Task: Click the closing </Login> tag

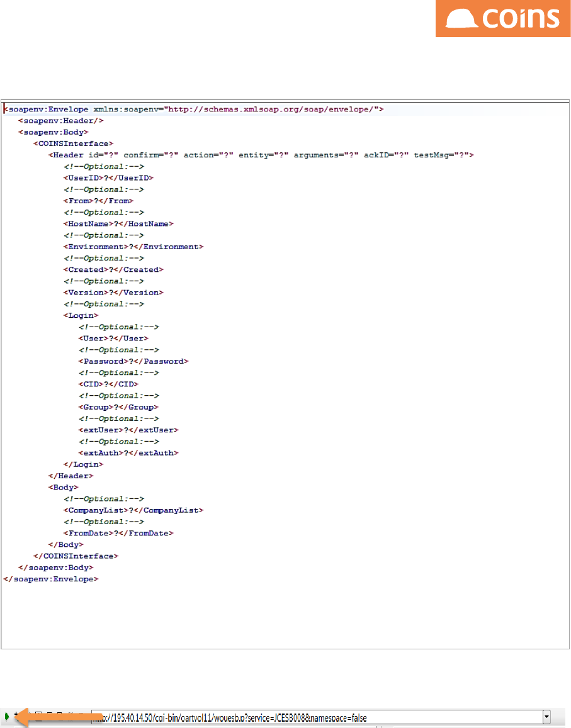Action: pyautogui.click(x=83, y=465)
